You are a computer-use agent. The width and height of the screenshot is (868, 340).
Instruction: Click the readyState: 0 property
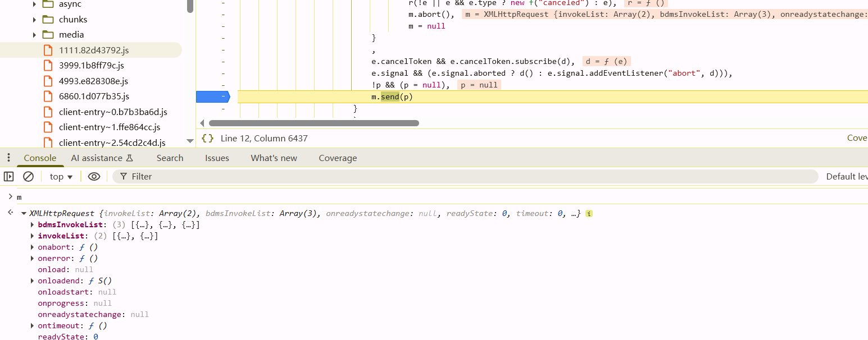[68, 337]
